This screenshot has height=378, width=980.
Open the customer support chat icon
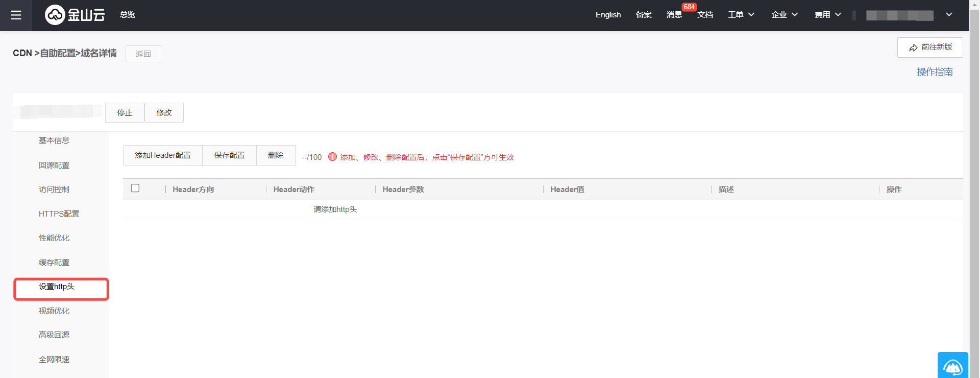tap(952, 366)
